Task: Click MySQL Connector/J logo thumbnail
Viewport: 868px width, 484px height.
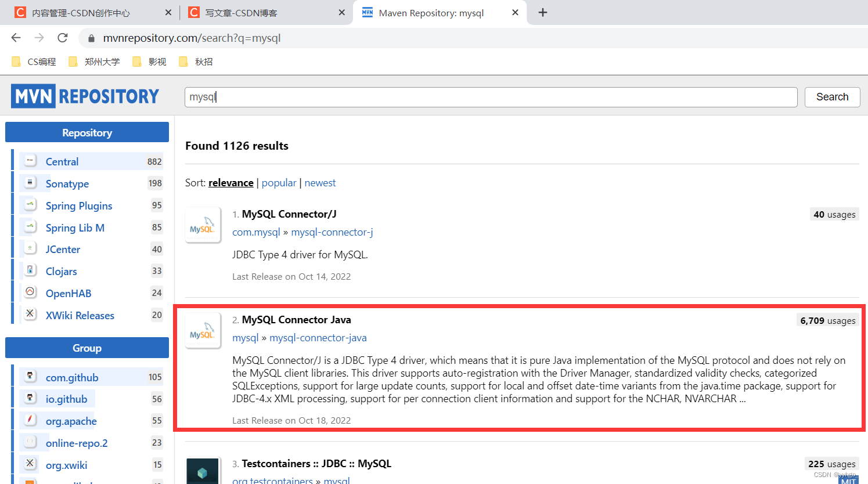Action: (203, 226)
